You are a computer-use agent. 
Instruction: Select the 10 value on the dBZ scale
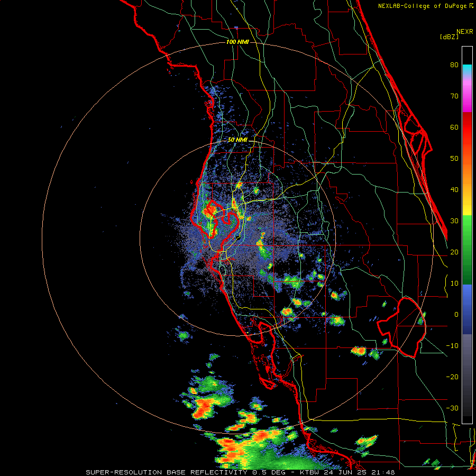pos(454,283)
